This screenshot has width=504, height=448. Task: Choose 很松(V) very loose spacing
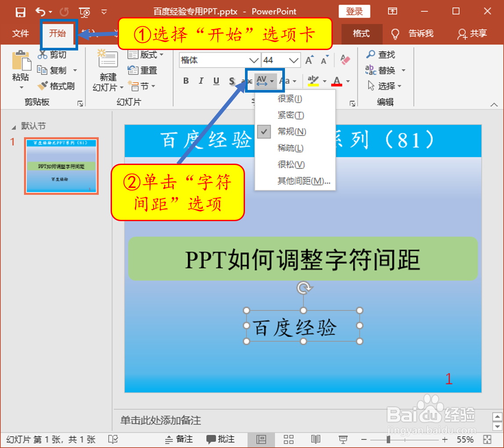pyautogui.click(x=295, y=165)
